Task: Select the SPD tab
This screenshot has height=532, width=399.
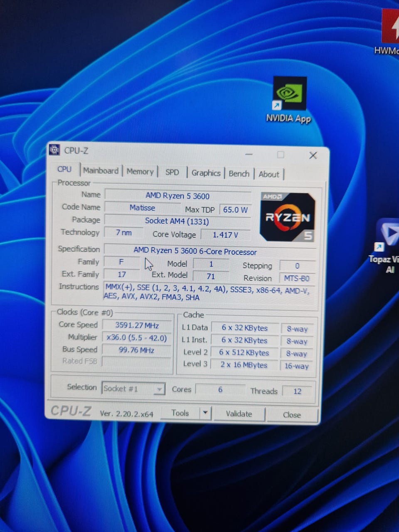Action: [172, 172]
